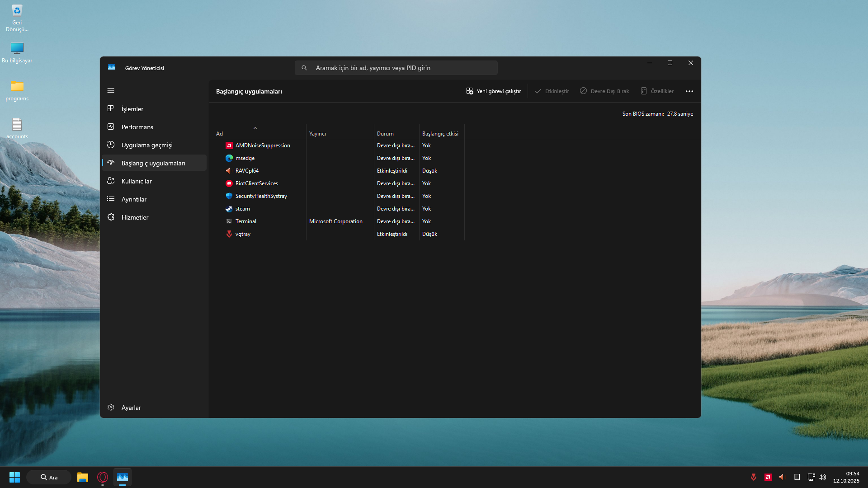Viewport: 868px width, 488px height.
Task: Select the RAVCpl64 startup entry
Action: coord(247,171)
